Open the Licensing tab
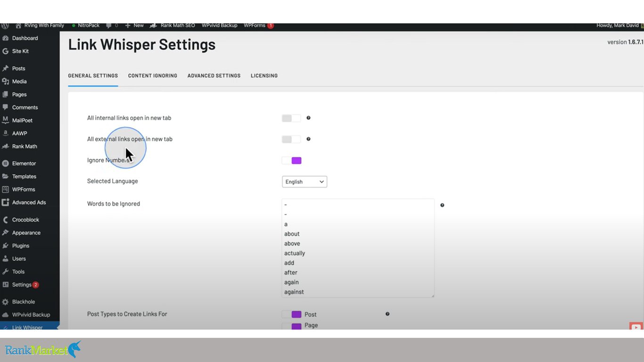The height and width of the screenshot is (362, 644). (x=264, y=76)
